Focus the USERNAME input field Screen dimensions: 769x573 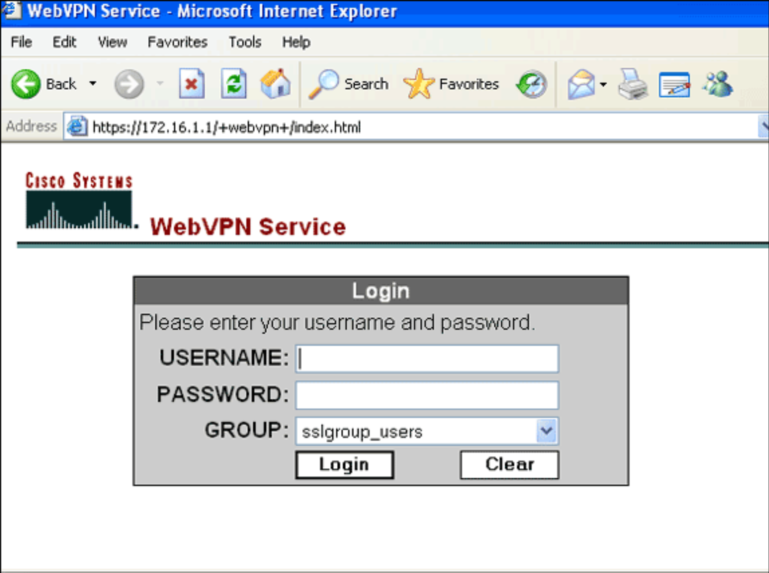(427, 358)
